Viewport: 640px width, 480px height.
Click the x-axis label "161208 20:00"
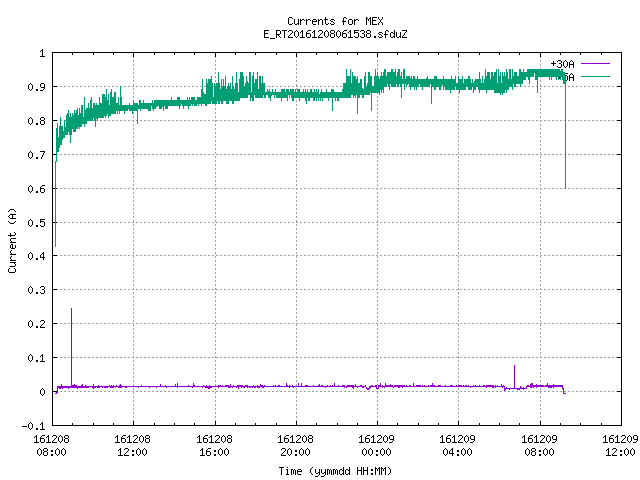tap(295, 445)
